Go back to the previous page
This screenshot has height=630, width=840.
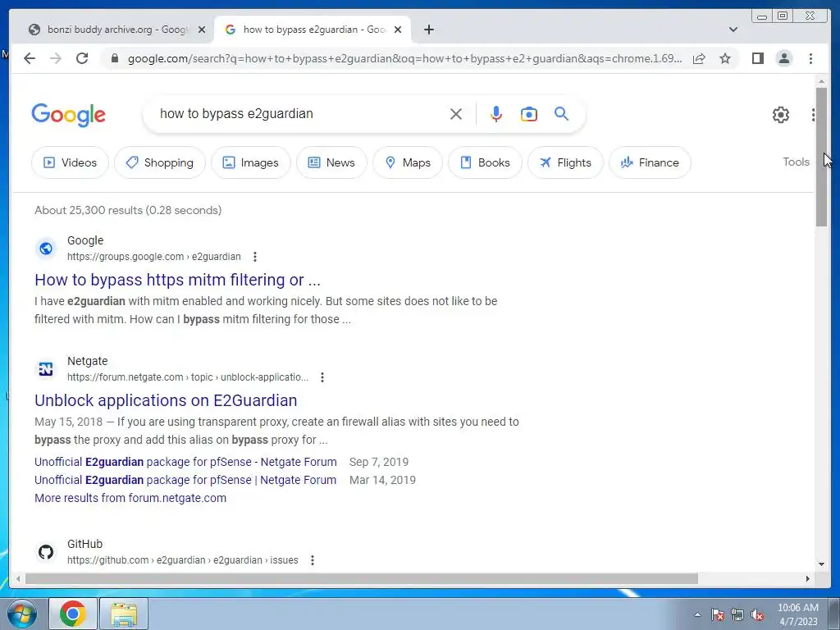click(x=30, y=58)
